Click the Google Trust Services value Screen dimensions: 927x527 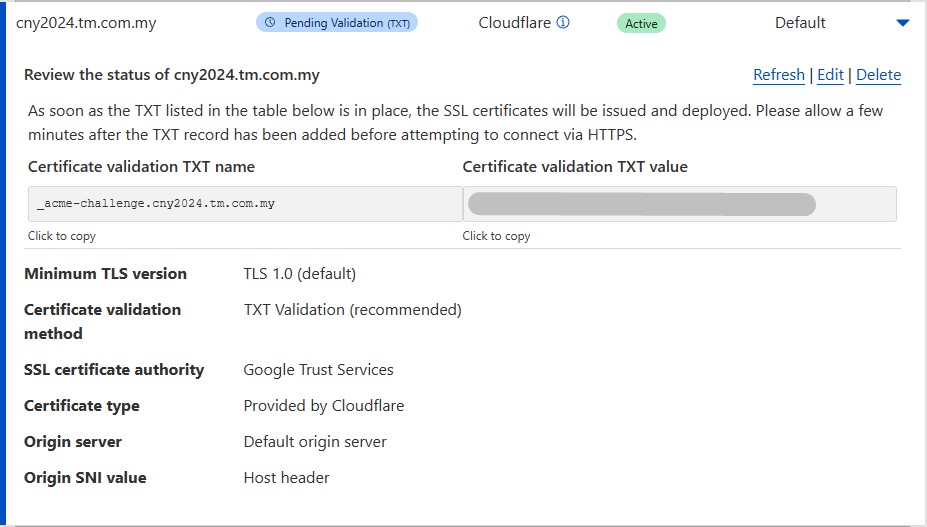(318, 370)
